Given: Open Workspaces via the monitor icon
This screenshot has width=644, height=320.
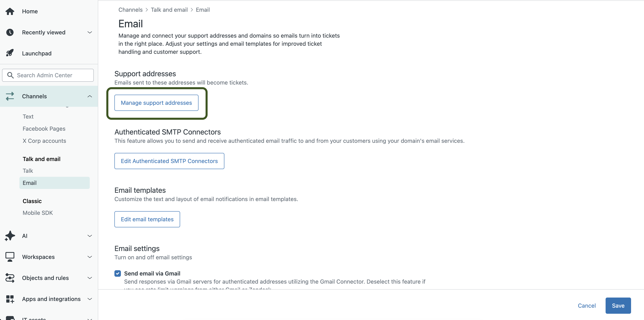Looking at the screenshot, I should 10,257.
